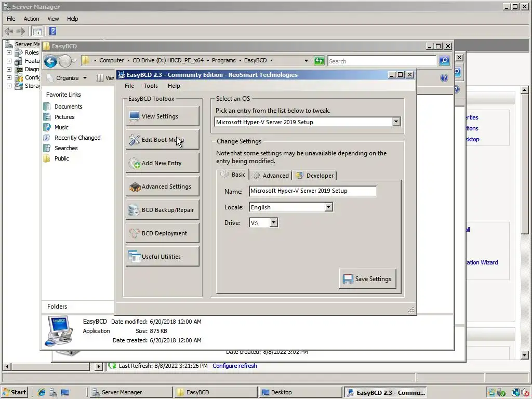Expand the Locale dropdown
The height and width of the screenshot is (399, 532).
point(328,207)
